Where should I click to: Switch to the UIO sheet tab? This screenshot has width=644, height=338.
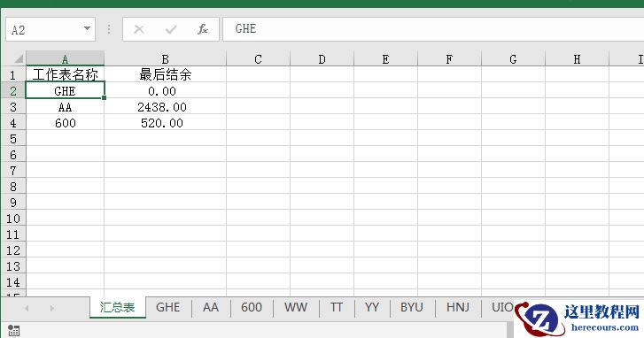[x=502, y=307]
